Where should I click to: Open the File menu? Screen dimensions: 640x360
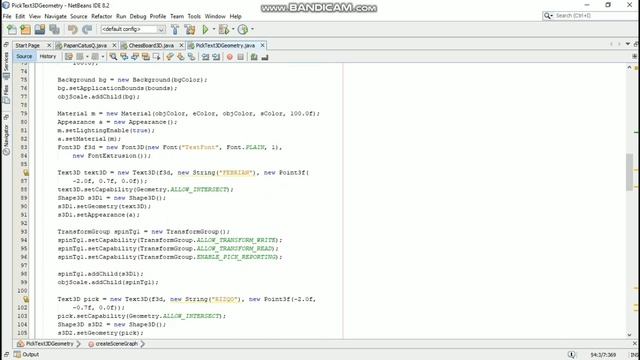(7, 16)
